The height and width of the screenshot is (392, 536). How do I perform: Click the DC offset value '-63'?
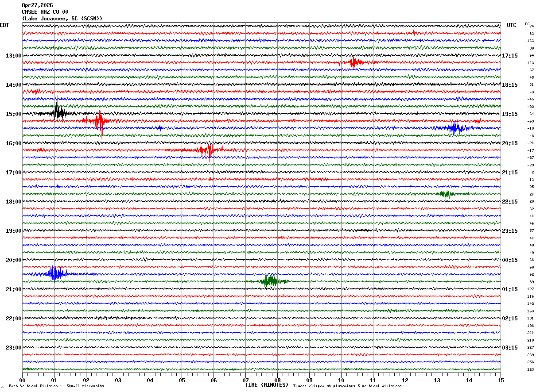pyautogui.click(x=530, y=121)
